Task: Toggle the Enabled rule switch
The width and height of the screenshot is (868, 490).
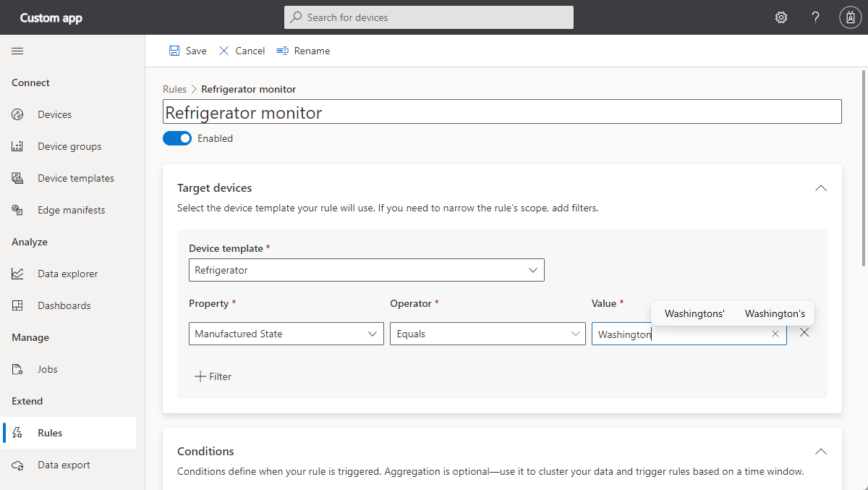Action: coord(177,138)
